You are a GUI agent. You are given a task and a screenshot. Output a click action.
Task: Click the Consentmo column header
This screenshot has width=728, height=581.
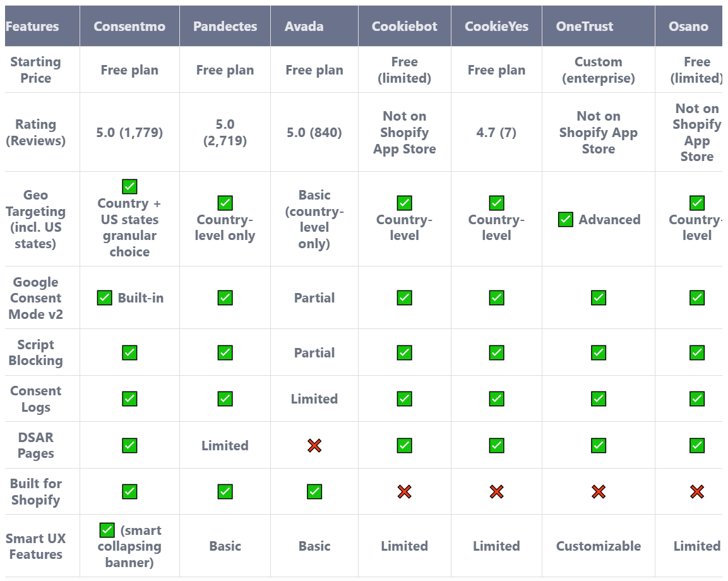(x=129, y=27)
